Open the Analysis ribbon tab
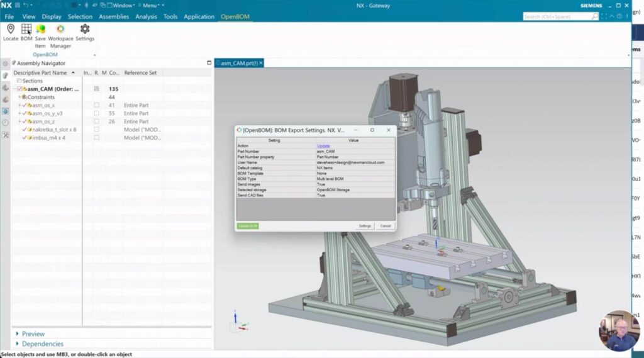The width and height of the screenshot is (644, 358). [146, 16]
